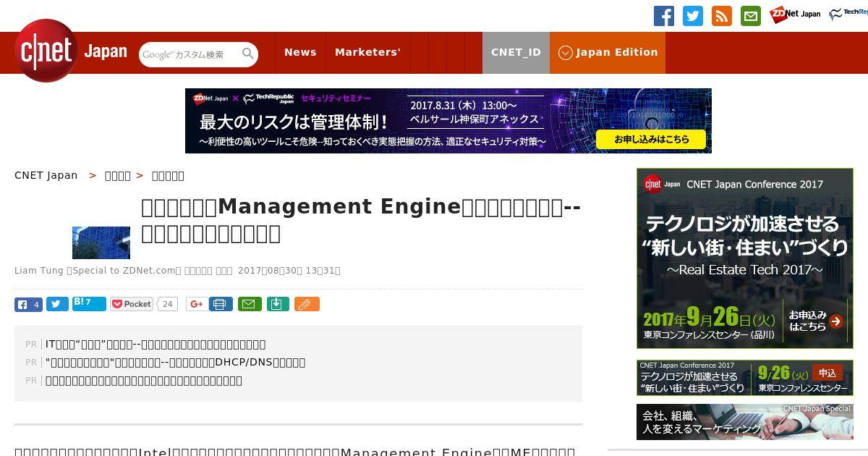This screenshot has width=868, height=456.
Task: Click the second breadcrumb link after CNET Japan
Action: click(x=118, y=175)
